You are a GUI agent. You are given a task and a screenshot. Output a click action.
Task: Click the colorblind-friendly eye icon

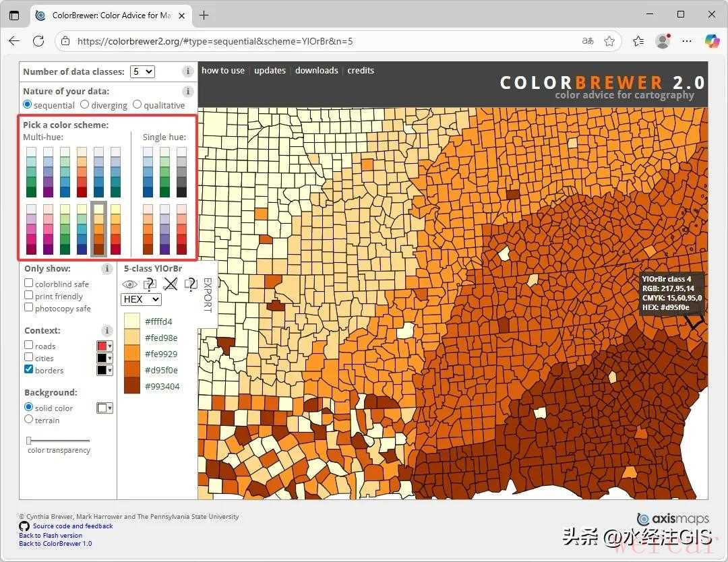coord(129,284)
